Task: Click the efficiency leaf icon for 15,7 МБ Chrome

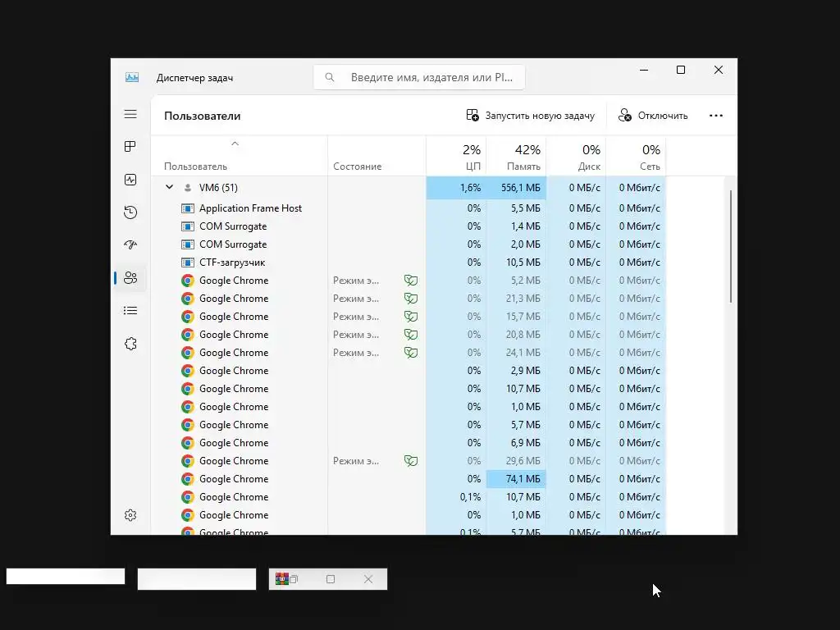Action: (x=411, y=317)
